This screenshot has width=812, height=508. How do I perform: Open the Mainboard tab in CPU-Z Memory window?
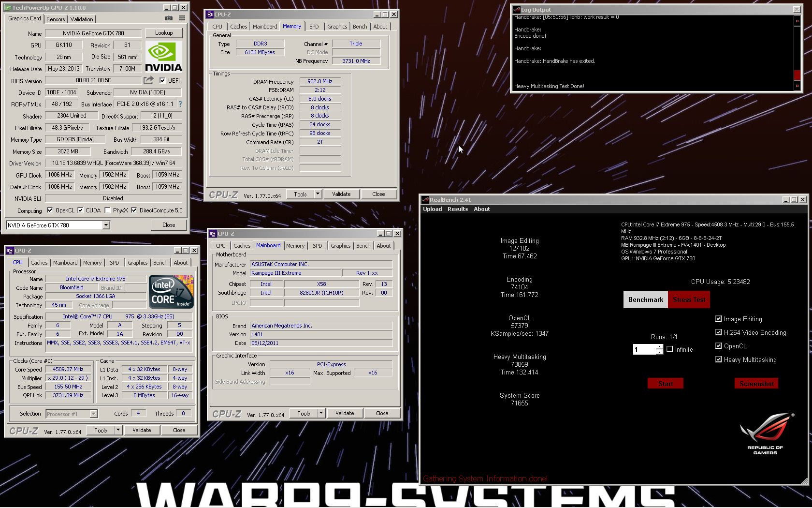point(265,27)
